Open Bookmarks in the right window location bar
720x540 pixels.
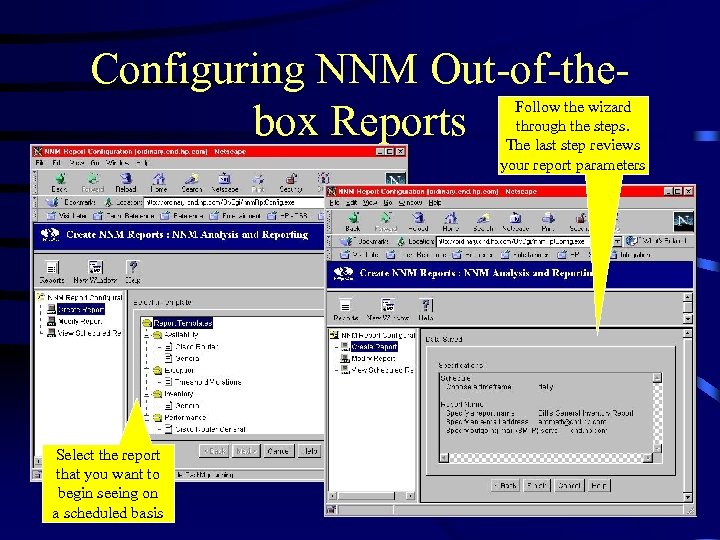[364, 241]
